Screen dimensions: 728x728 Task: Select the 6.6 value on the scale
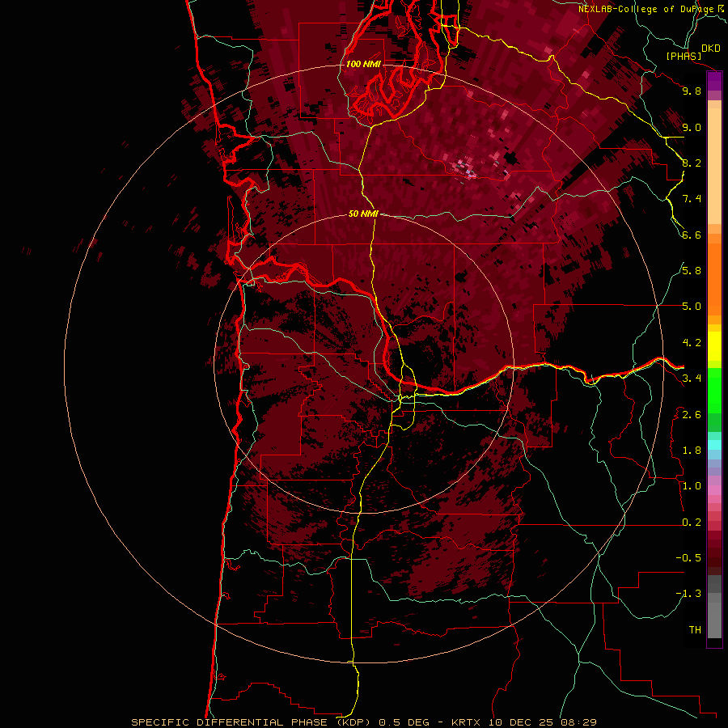(x=692, y=235)
